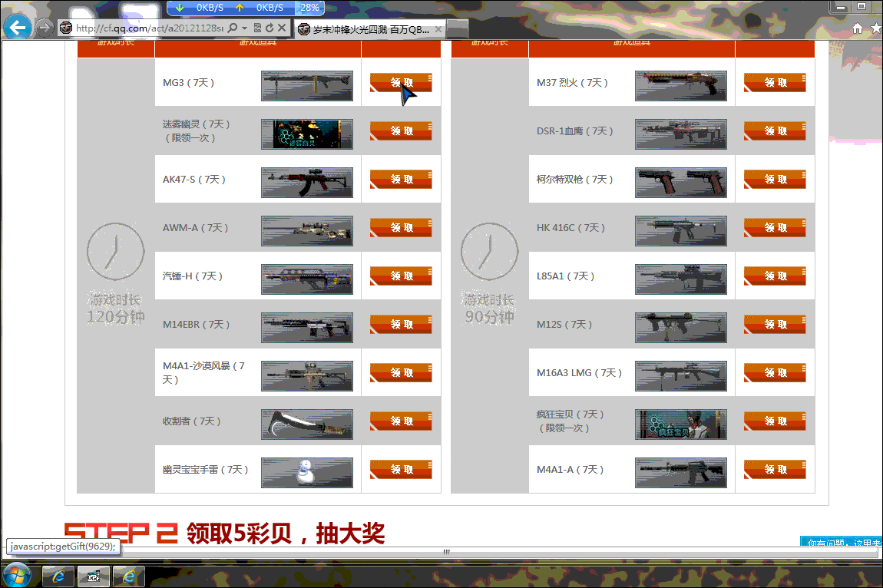Claim the 收割者 item
The width and height of the screenshot is (883, 588).
401,421
